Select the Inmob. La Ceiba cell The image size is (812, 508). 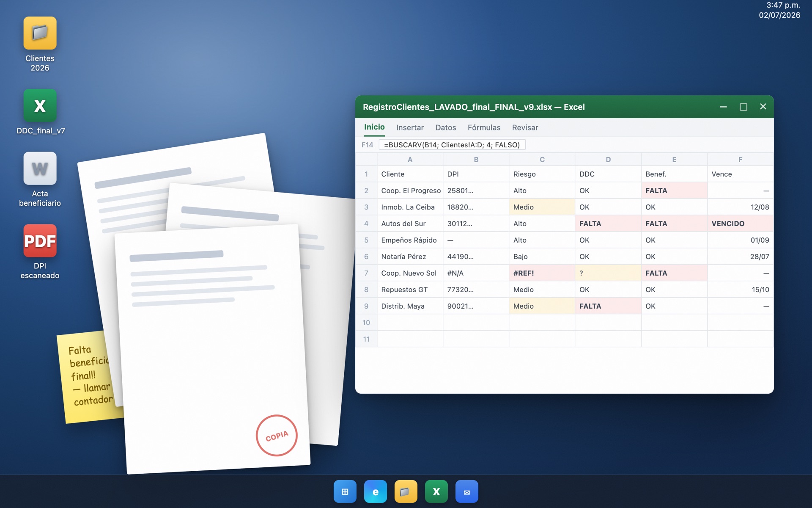[x=410, y=207]
